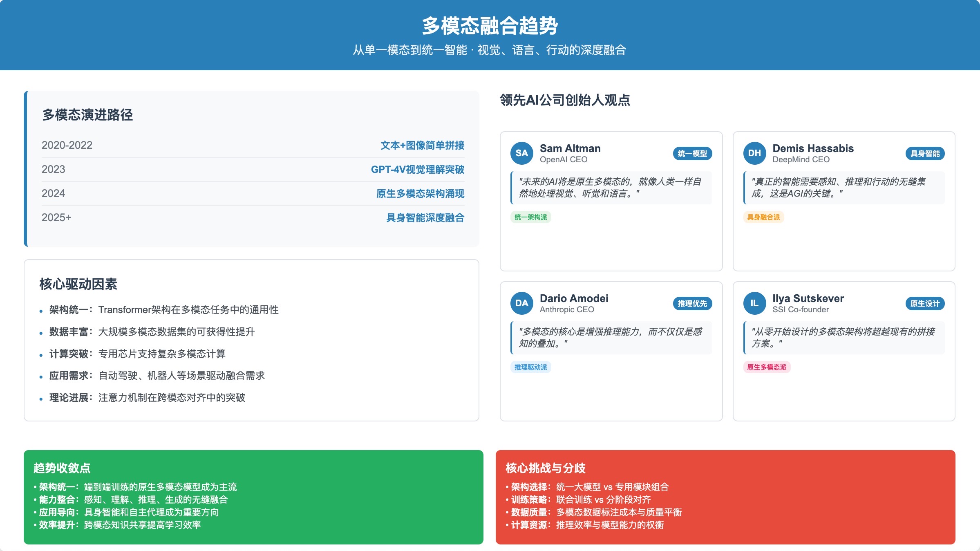Screen dimensions: 980x551
Task: Click Demis Hassabis's DH avatar circle
Action: click(x=754, y=153)
